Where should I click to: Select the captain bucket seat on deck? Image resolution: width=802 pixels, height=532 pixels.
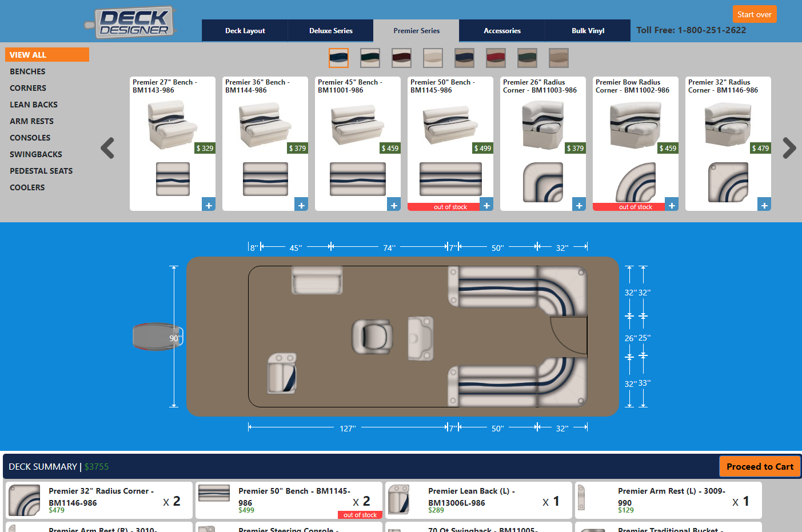pyautogui.click(x=372, y=335)
